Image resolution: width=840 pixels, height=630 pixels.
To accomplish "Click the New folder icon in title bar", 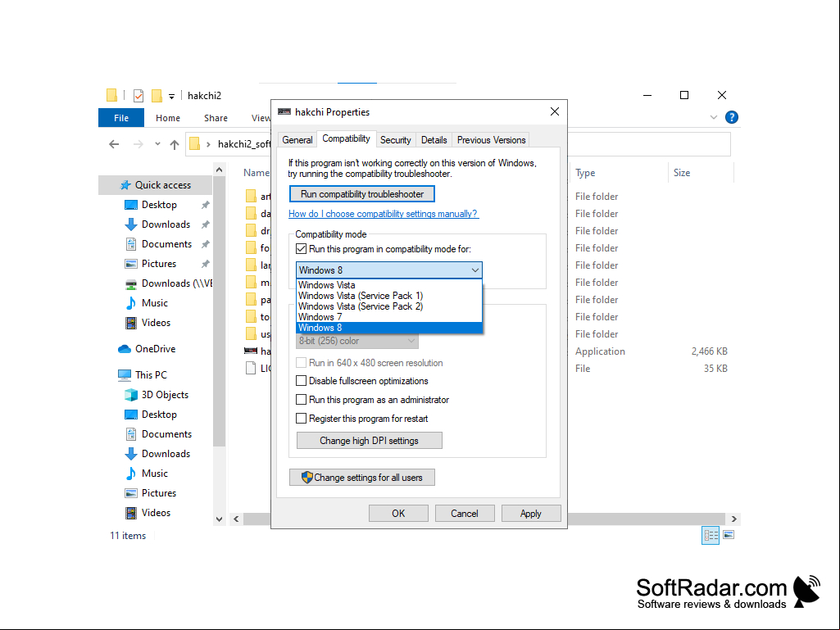I will point(157,95).
